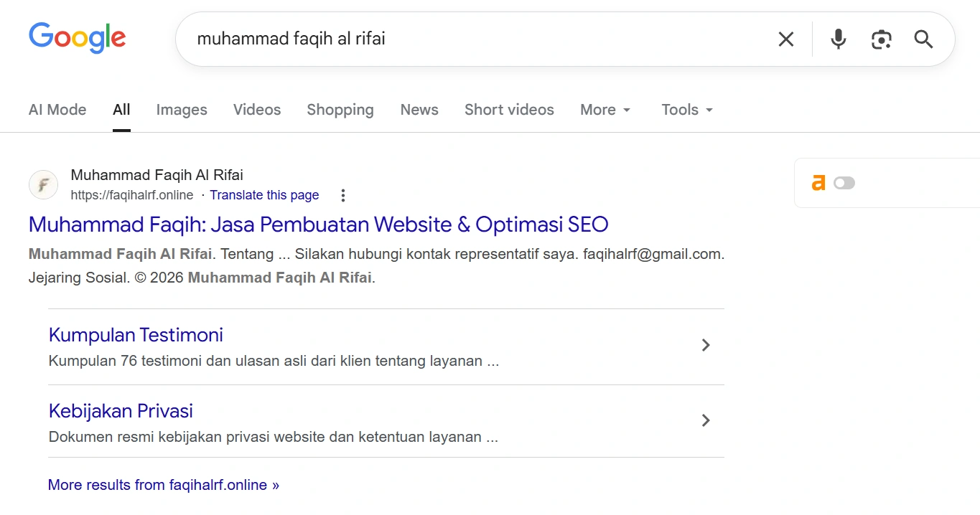The width and height of the screenshot is (980, 515).
Task: Switch to the News tab
Action: (x=419, y=110)
